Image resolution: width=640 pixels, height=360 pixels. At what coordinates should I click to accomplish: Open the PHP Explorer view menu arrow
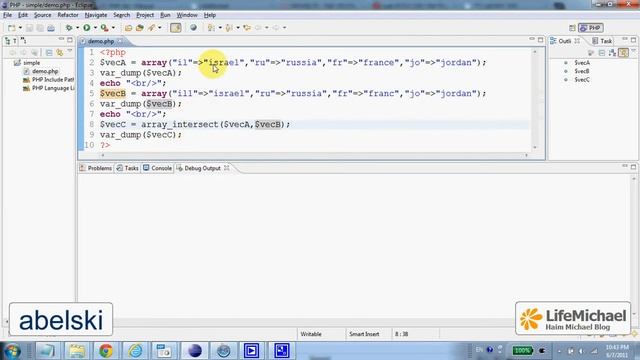pos(70,52)
